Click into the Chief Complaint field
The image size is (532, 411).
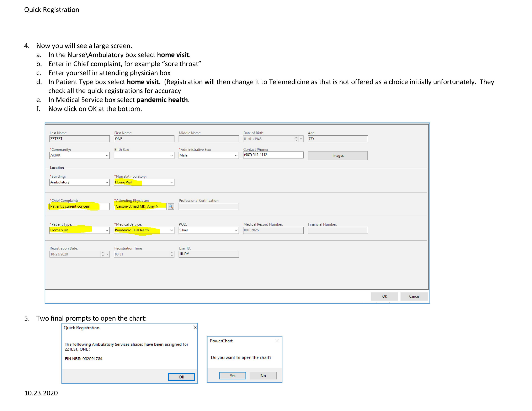click(79, 206)
